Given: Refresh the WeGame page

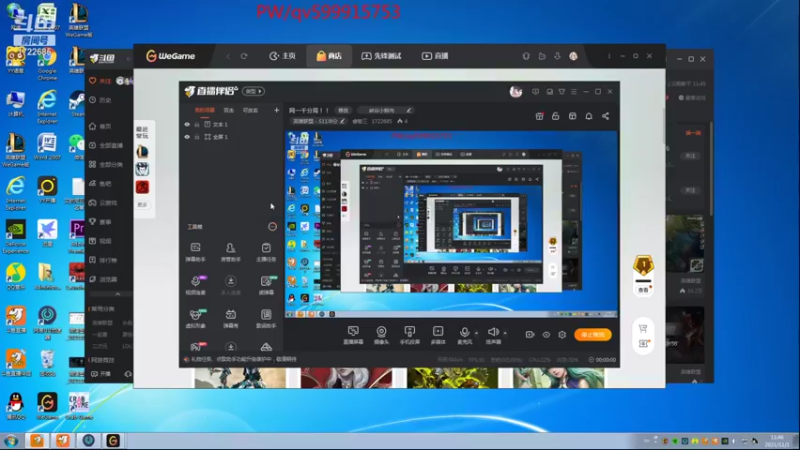Looking at the screenshot, I should pos(244,56).
